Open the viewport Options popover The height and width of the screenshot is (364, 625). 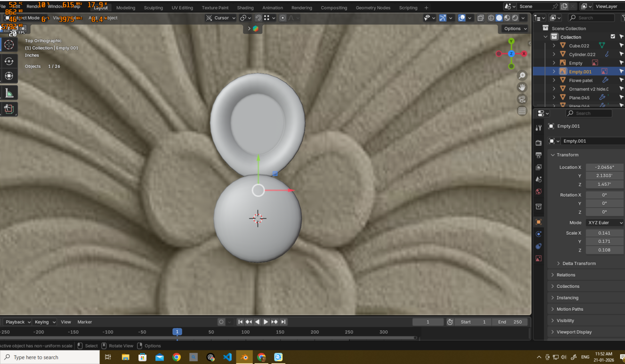tap(515, 29)
